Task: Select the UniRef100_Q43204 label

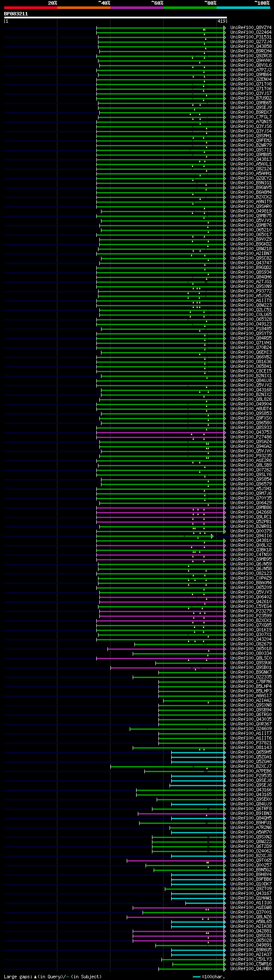Action: 251,640
